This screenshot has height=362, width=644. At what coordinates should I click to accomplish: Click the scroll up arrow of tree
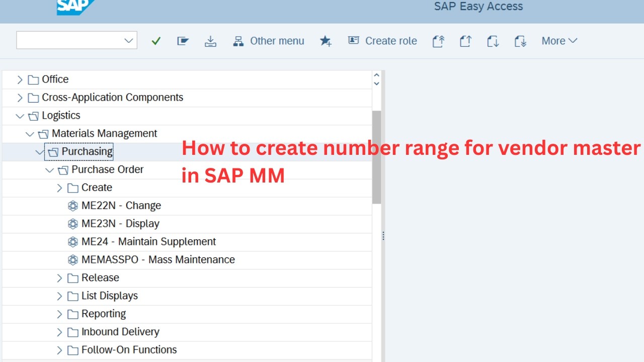(x=376, y=76)
